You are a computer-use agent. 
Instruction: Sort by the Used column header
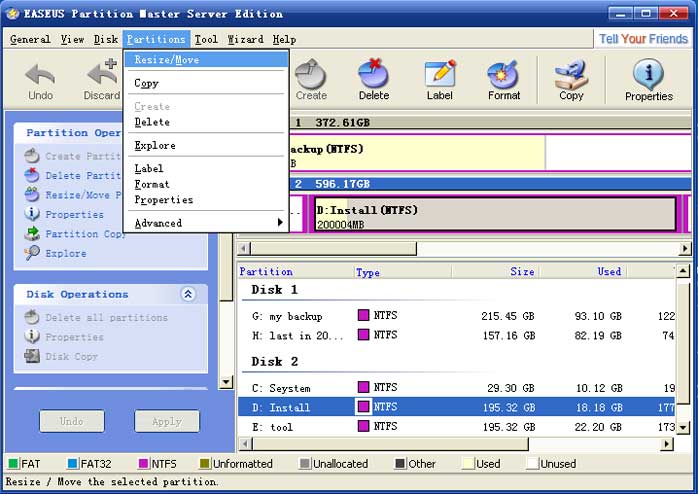tap(582, 271)
